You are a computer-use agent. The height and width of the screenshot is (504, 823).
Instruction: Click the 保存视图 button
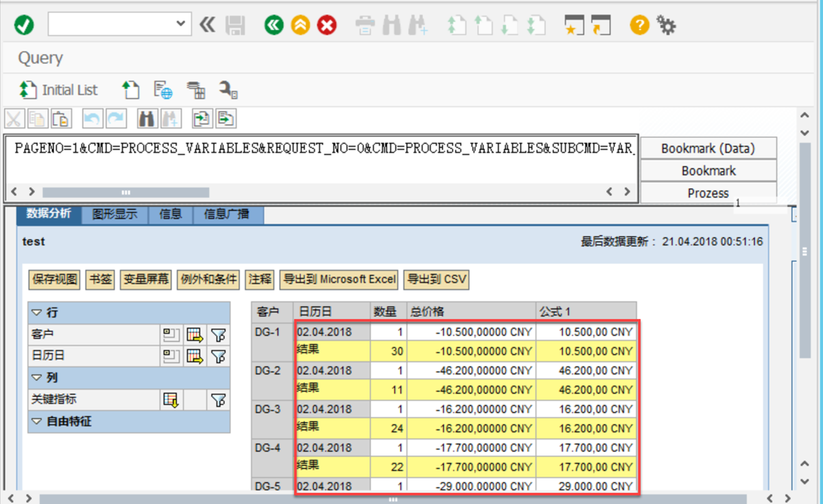(x=55, y=279)
